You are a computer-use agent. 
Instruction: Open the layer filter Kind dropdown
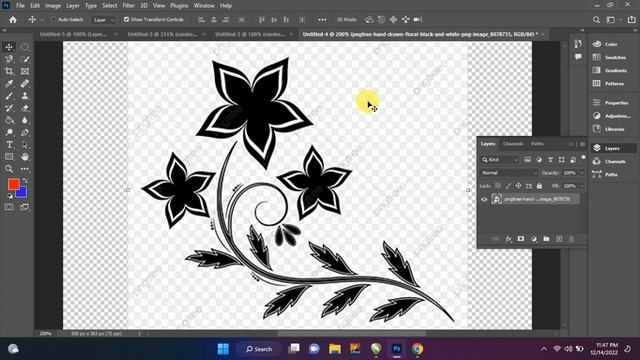point(500,160)
